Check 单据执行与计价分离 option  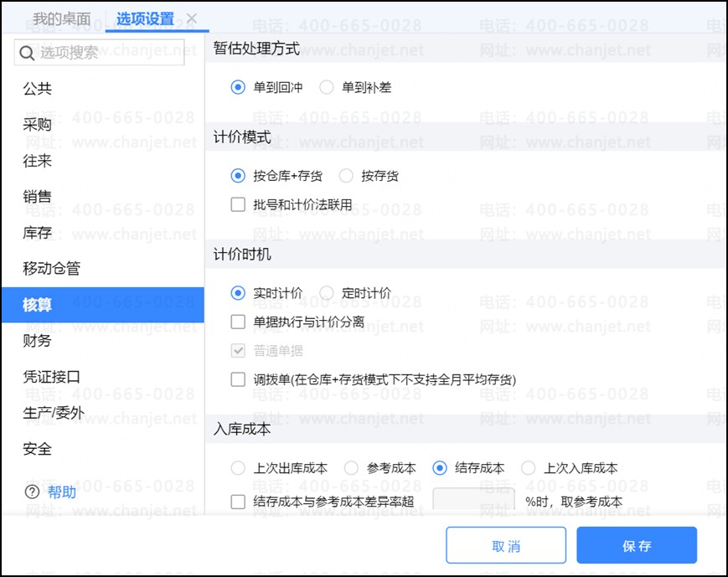[238, 322]
